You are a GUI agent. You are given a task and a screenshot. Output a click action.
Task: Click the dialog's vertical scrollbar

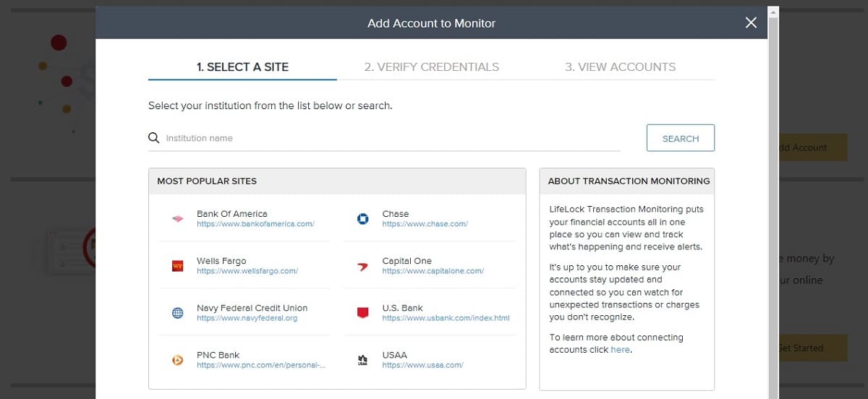pyautogui.click(x=773, y=202)
